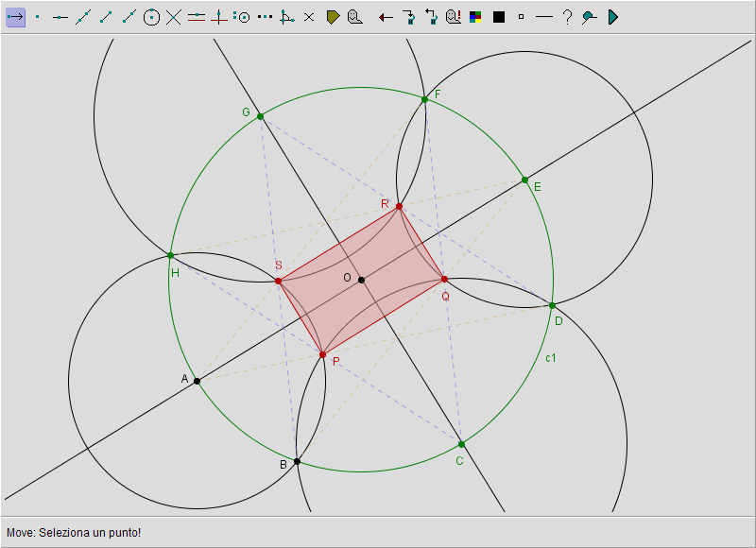Click the teal play triangle to run macro

click(x=612, y=17)
